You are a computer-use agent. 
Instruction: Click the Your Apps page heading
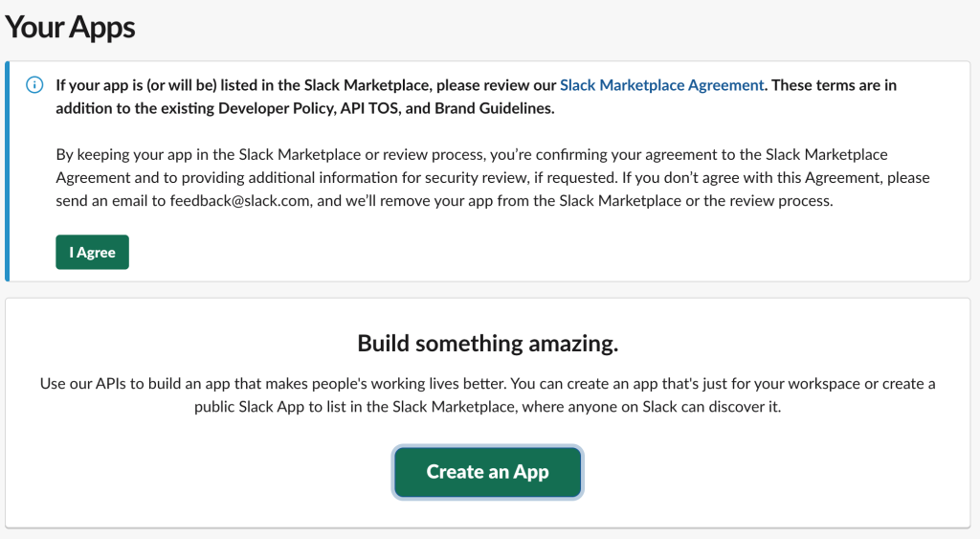pyautogui.click(x=70, y=27)
